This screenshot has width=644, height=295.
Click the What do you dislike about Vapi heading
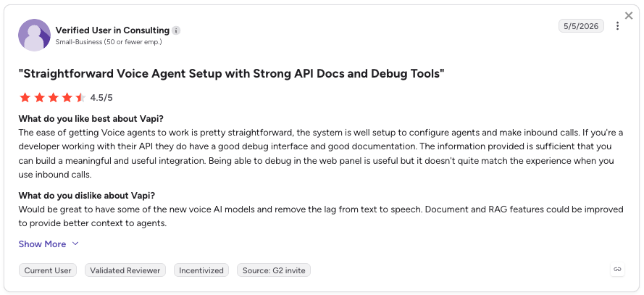87,195
